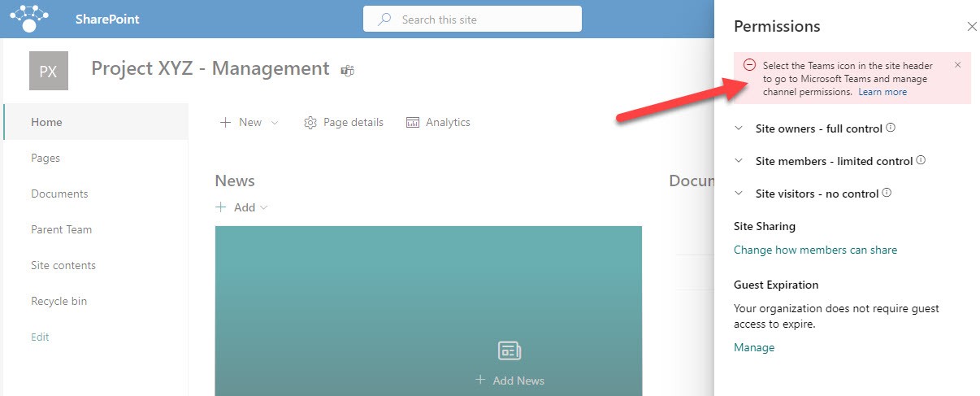Go to Documents in left navigation

click(x=59, y=194)
